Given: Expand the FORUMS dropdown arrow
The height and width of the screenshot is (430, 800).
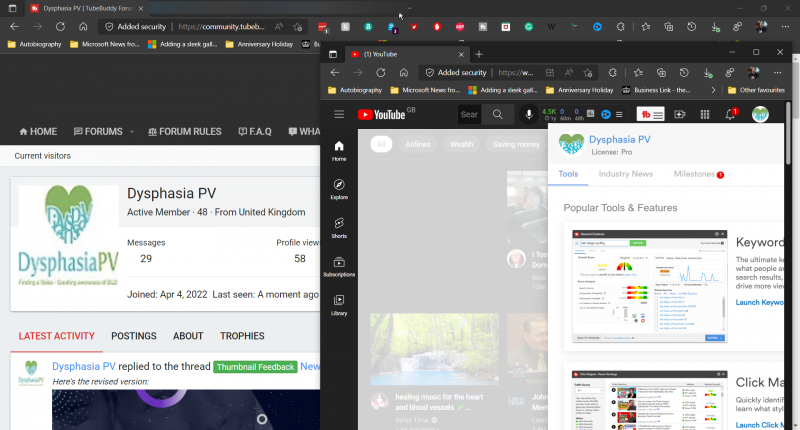Looking at the screenshot, I should coord(131,132).
